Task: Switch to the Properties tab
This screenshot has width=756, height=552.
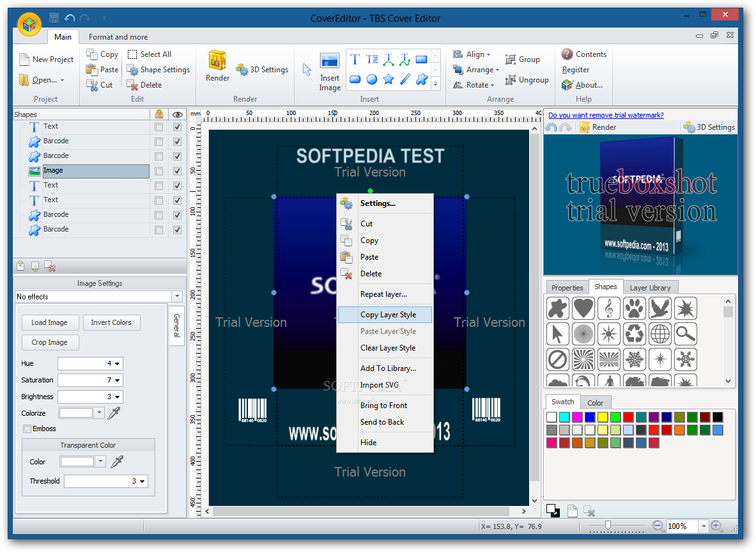Action: tap(567, 288)
